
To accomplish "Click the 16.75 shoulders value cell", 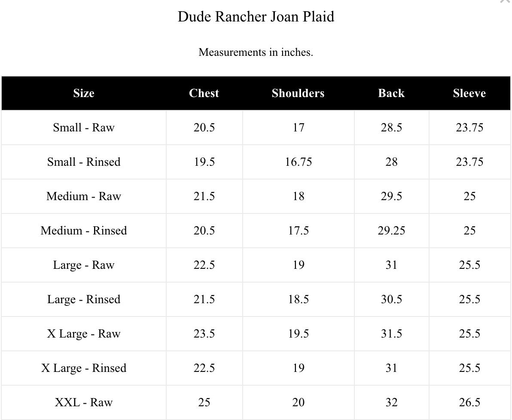I will (299, 162).
